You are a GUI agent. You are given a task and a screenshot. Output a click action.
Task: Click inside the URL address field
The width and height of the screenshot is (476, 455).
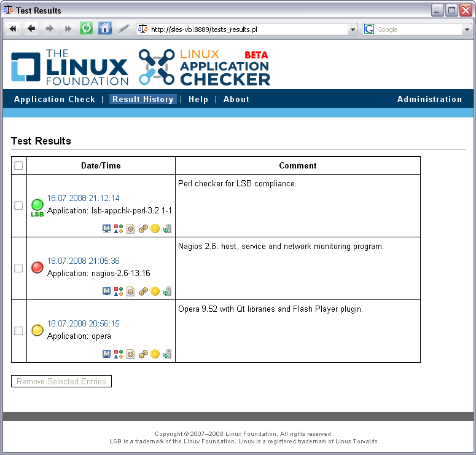pyautogui.click(x=248, y=30)
